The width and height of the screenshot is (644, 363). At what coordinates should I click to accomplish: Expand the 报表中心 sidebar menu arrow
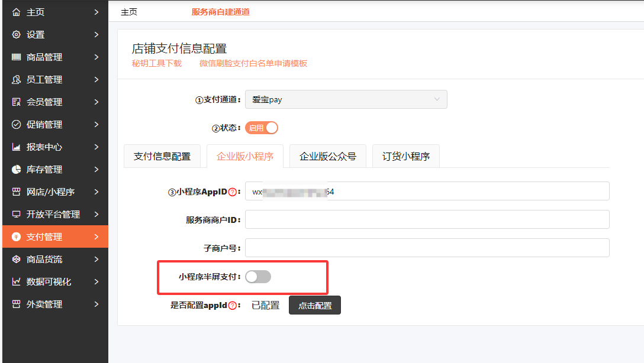[96, 147]
